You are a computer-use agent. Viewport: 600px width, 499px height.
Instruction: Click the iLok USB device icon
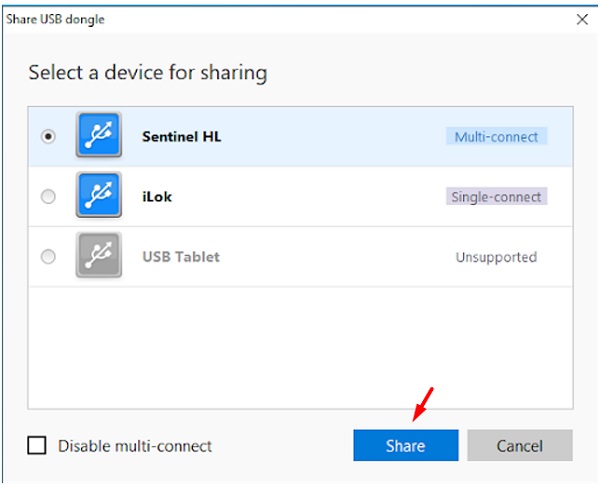pyautogui.click(x=99, y=195)
